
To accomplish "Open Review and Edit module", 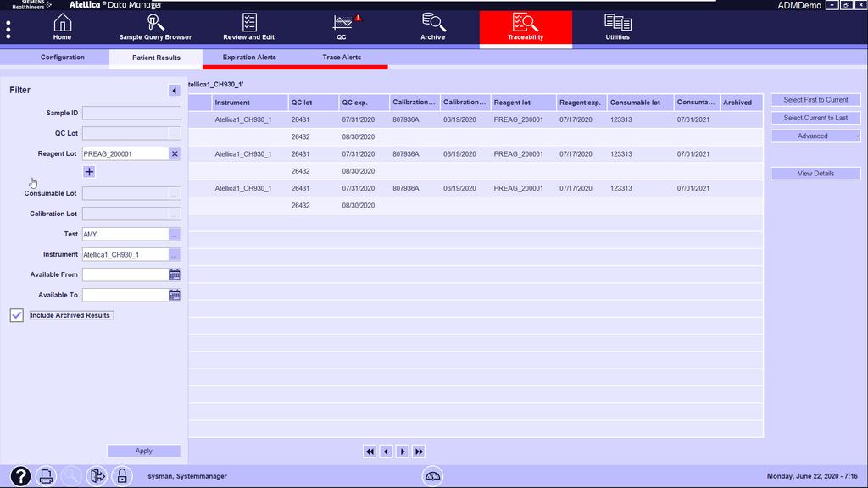I will 248,27.
